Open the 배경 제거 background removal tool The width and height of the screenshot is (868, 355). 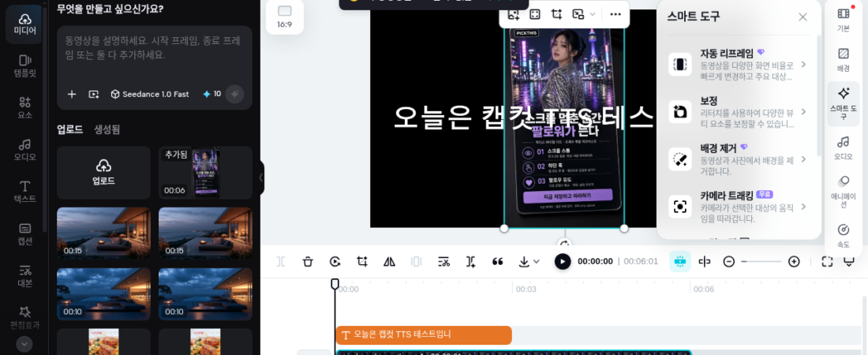coord(737,159)
